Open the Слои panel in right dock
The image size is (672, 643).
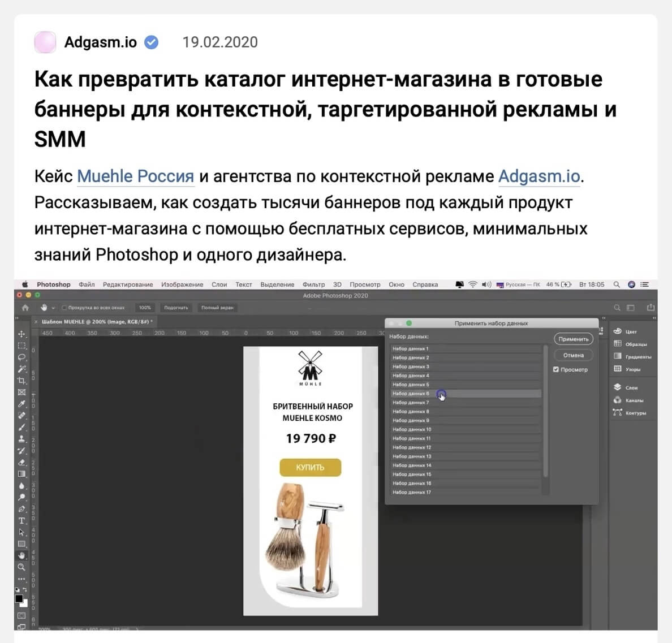tap(626, 387)
